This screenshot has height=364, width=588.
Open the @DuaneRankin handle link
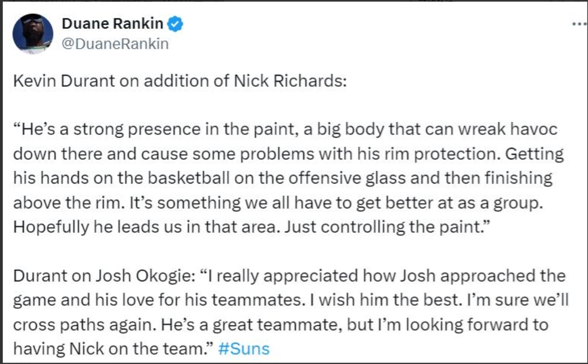pyautogui.click(x=115, y=44)
